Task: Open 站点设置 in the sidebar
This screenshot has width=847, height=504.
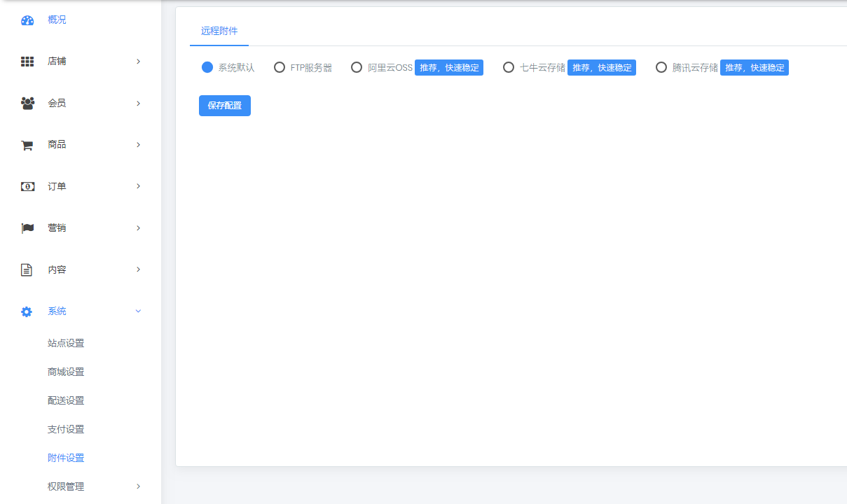Action: coord(66,343)
